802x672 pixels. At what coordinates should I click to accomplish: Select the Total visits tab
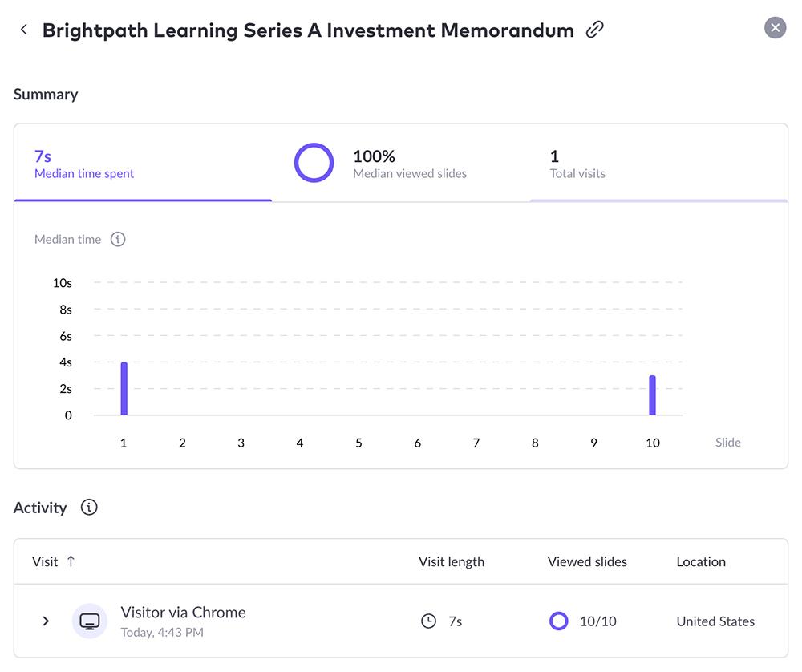click(658, 164)
